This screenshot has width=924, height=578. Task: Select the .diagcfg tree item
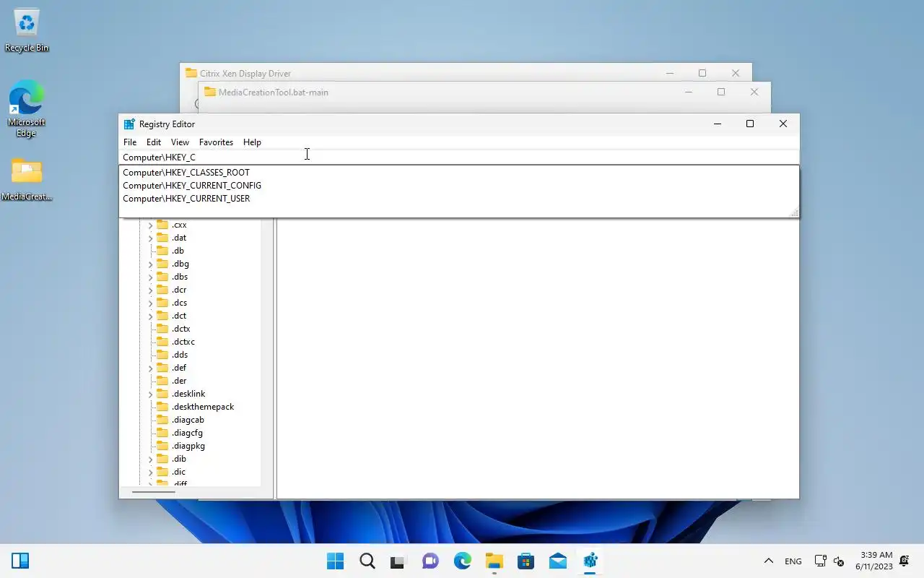187,433
